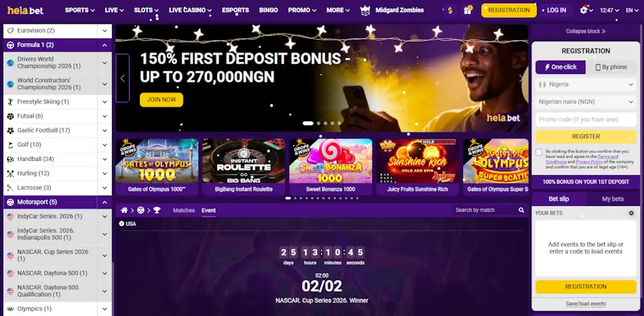Click the previous banner arrow
The width and height of the screenshot is (644, 316).
(122, 78)
